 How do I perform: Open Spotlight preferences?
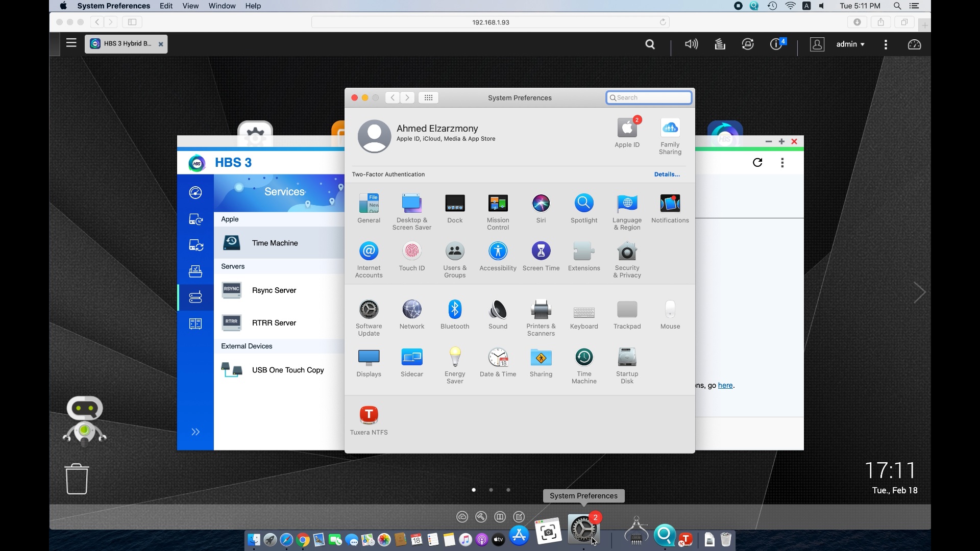pos(584,209)
